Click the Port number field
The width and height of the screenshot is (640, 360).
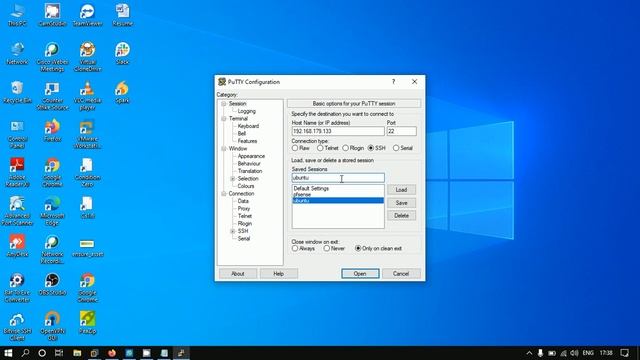[x=402, y=131]
